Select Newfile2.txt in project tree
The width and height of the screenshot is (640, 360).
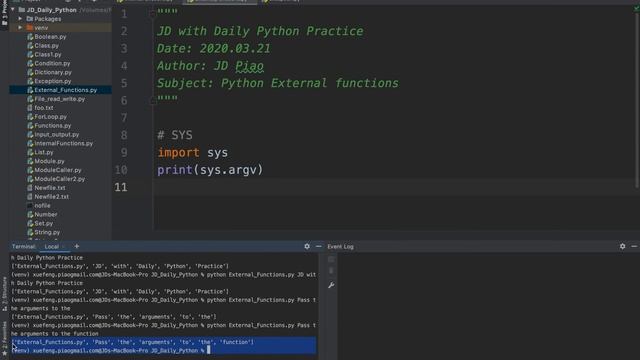coord(51,197)
